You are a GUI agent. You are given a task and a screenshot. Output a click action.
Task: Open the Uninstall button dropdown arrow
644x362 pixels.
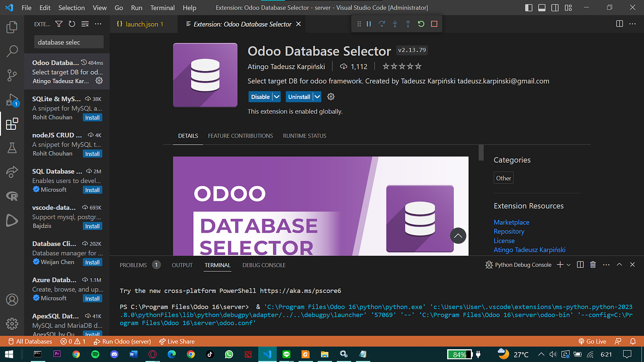coord(316,97)
